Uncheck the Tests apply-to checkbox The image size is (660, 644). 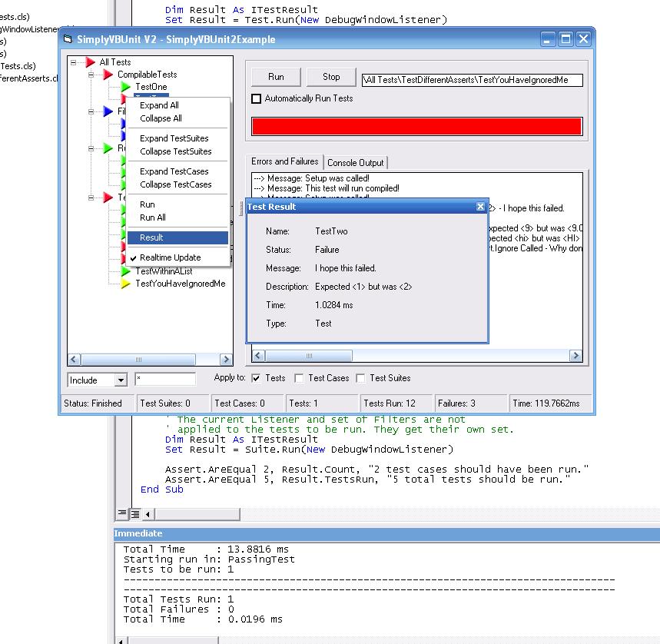tap(257, 378)
